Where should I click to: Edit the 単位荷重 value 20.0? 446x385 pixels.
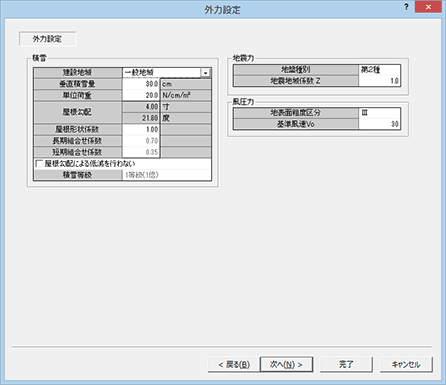coord(141,95)
